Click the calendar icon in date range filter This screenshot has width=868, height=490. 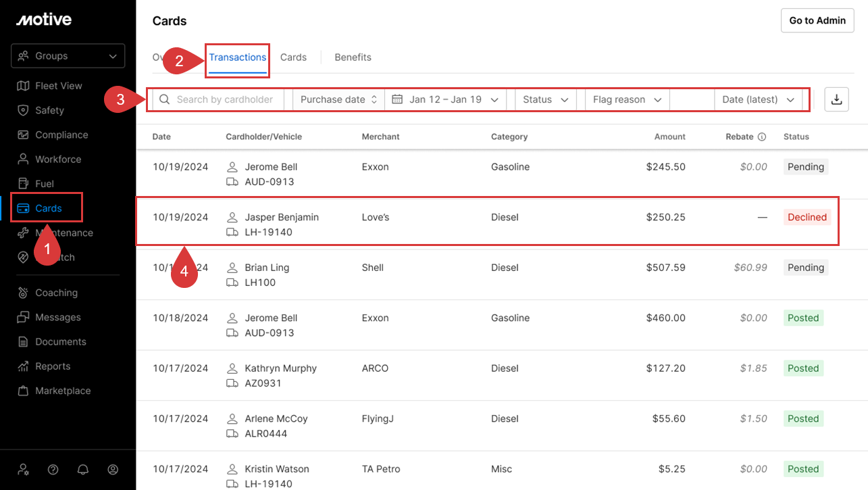click(398, 99)
